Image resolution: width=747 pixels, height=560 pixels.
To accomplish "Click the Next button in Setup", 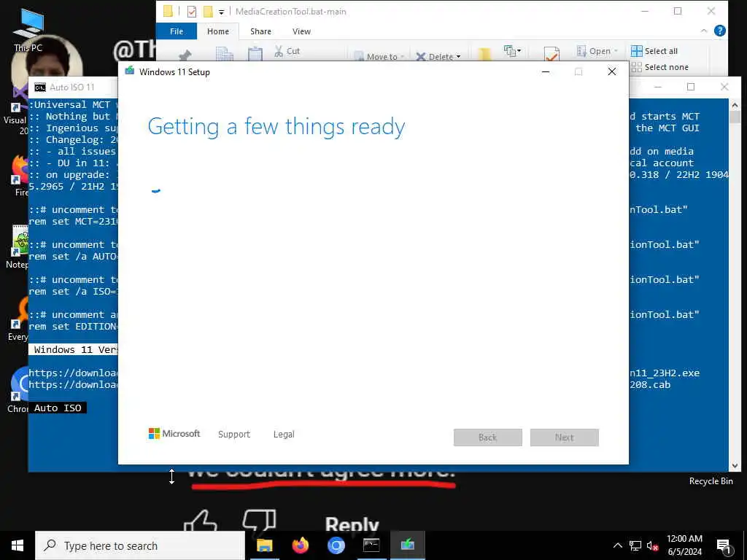I will click(565, 437).
